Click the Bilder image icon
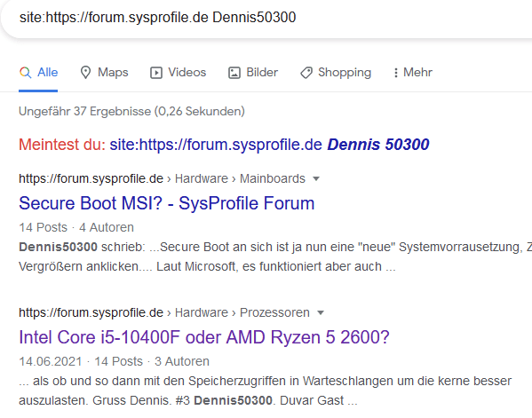532x418 pixels. pyautogui.click(x=234, y=73)
